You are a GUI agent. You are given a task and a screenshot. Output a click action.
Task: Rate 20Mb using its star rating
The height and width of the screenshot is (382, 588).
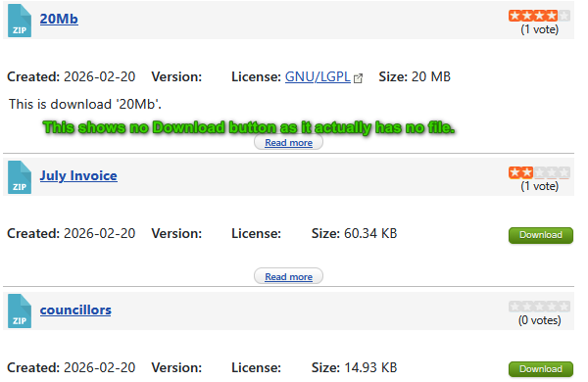tap(539, 16)
